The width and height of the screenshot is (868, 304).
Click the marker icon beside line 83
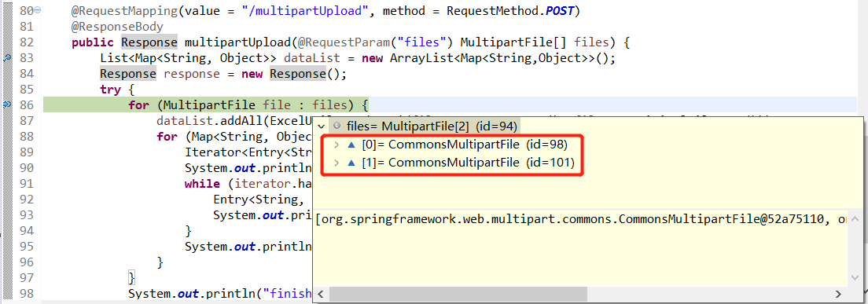tap(7, 57)
